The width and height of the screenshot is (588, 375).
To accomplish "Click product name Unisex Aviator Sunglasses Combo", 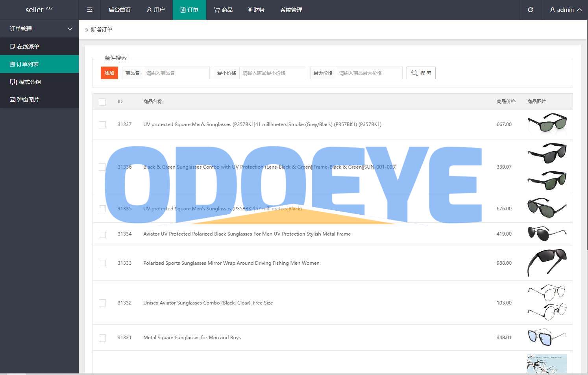I will pyautogui.click(x=208, y=303).
